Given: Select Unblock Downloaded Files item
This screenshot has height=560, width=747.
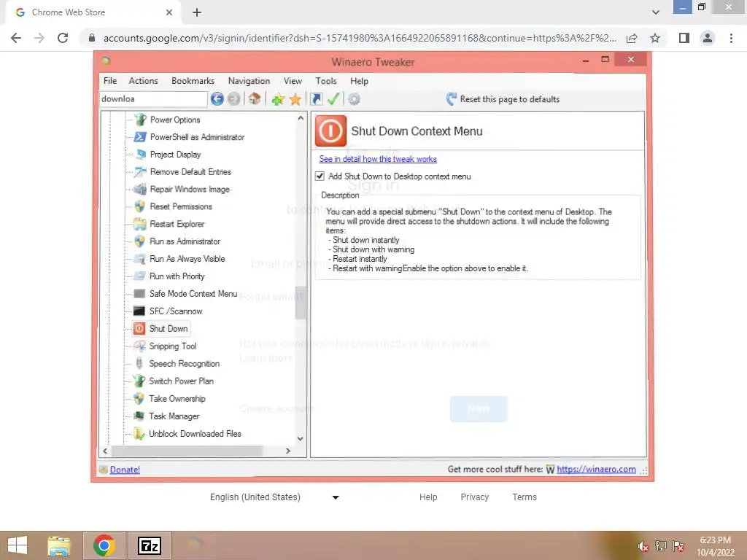Looking at the screenshot, I should click(195, 433).
